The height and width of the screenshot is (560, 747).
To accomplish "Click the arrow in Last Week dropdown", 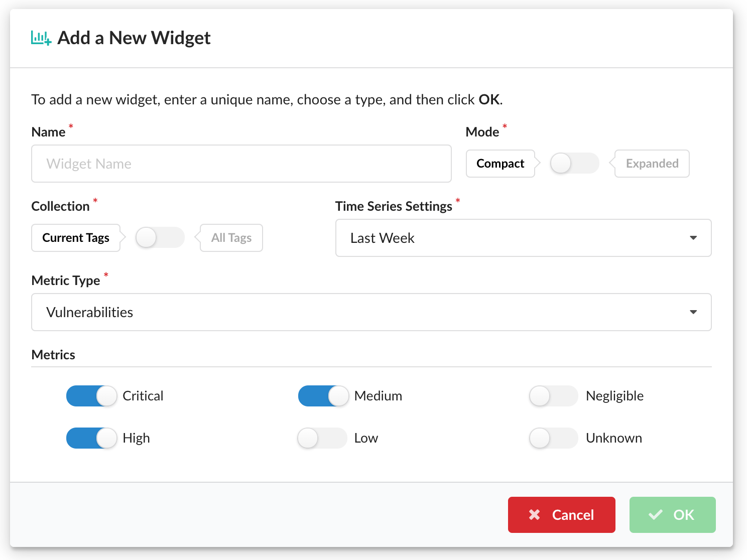I will (x=693, y=238).
